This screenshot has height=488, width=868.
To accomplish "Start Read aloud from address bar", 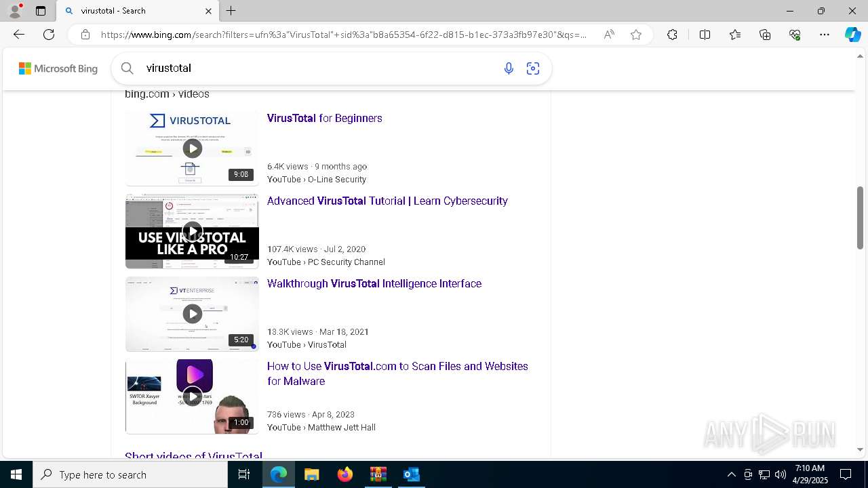I will (609, 35).
